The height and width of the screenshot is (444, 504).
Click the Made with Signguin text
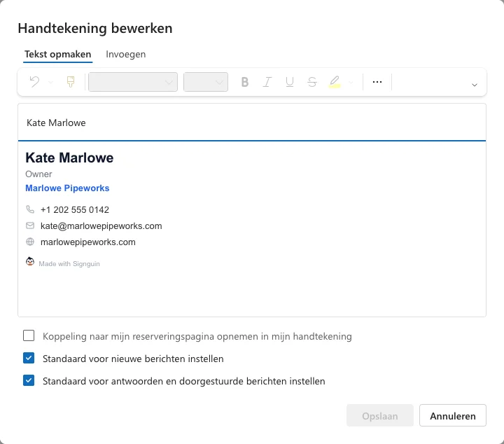point(69,263)
